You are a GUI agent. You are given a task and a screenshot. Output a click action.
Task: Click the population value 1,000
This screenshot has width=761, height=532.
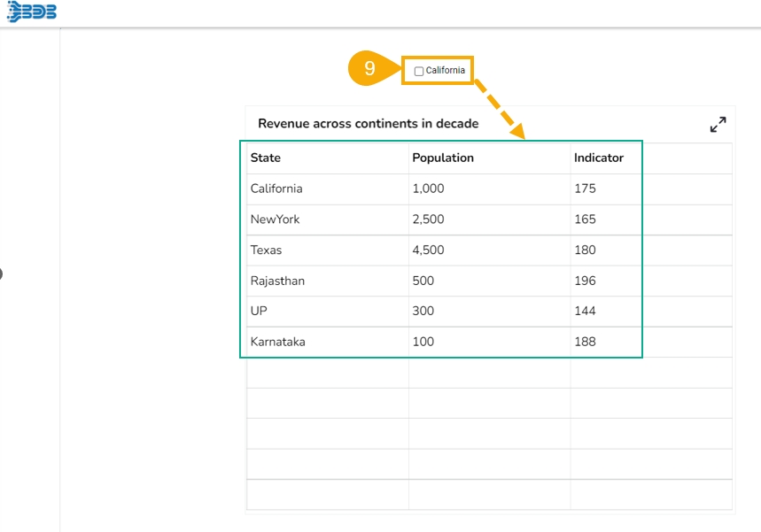tap(428, 189)
